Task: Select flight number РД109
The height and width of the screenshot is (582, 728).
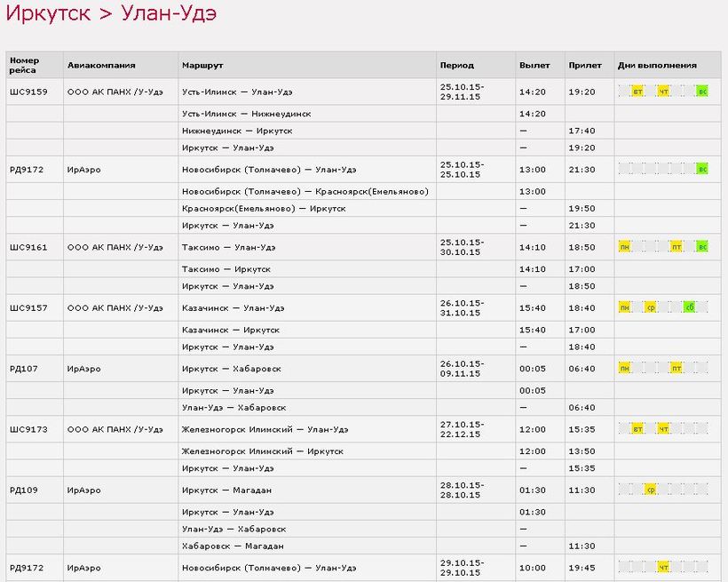Action: (24, 490)
